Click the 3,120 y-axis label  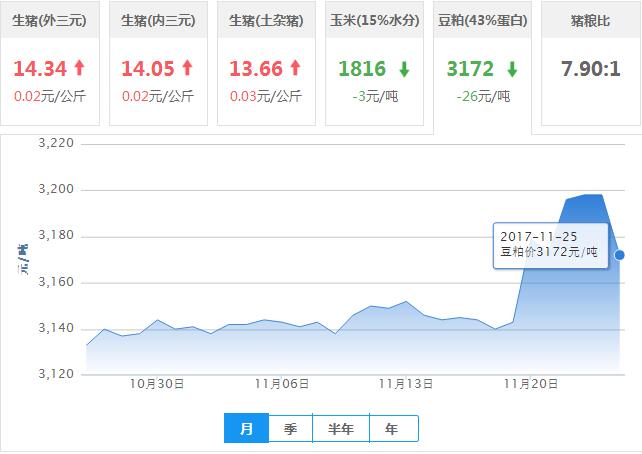56,374
